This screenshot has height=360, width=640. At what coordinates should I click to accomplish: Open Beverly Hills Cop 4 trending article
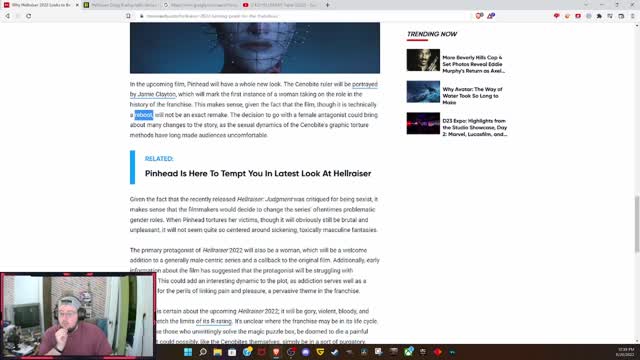tap(473, 64)
